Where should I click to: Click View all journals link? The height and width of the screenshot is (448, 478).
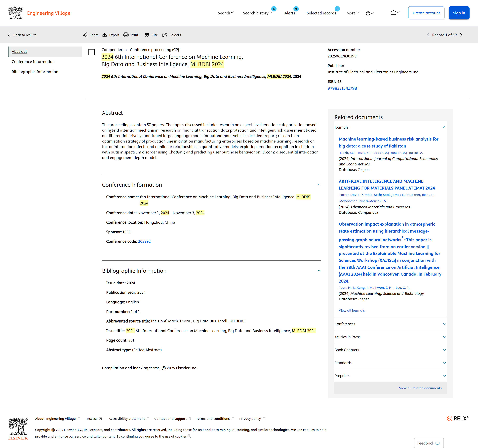352,310
